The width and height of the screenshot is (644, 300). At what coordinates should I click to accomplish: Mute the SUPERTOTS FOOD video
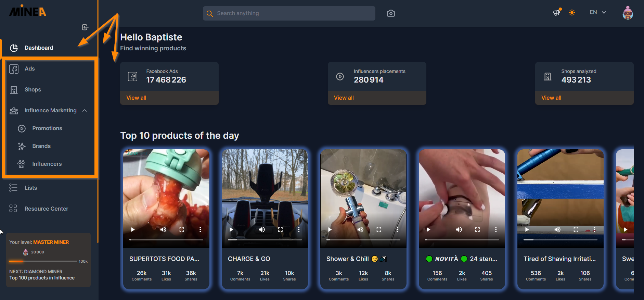coord(163,229)
